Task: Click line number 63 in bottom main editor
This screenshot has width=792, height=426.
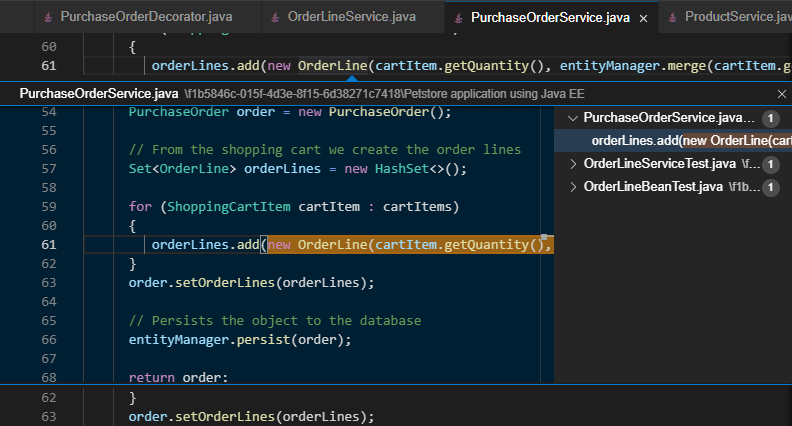Action: tap(48, 417)
